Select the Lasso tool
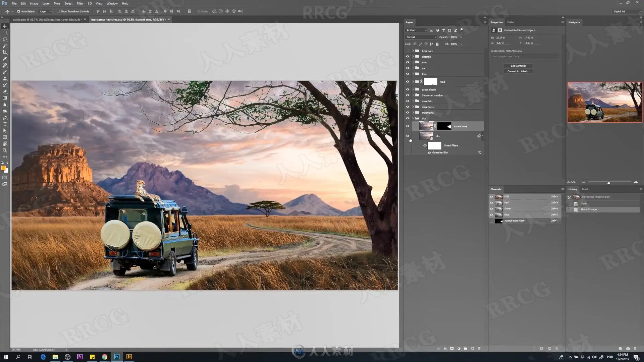The height and width of the screenshot is (362, 644). pos(5,39)
